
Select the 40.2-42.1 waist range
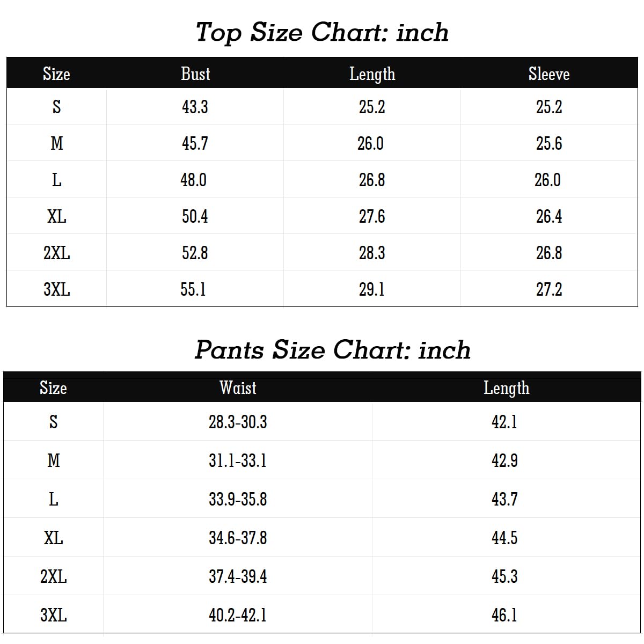[x=238, y=615]
